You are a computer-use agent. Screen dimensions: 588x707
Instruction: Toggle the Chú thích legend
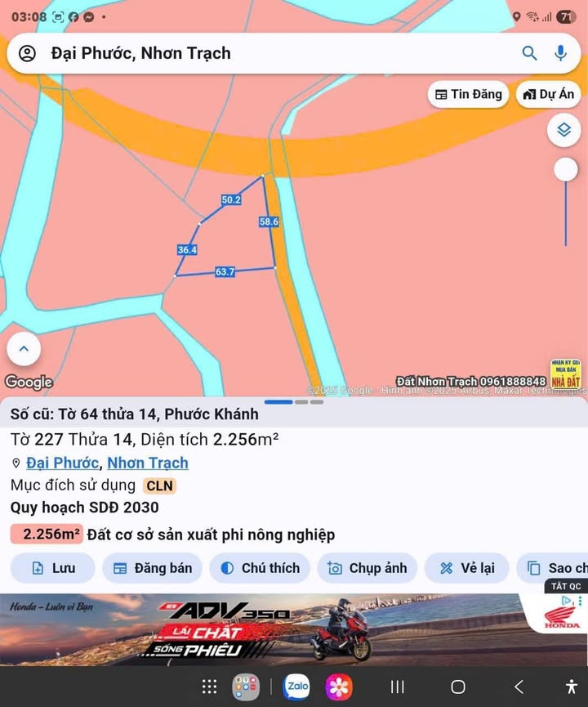(260, 568)
